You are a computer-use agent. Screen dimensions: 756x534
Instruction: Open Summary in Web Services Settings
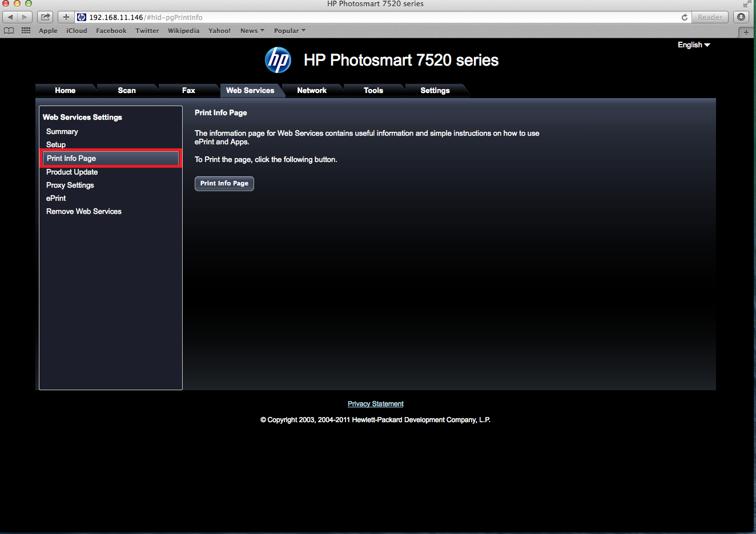pyautogui.click(x=62, y=131)
